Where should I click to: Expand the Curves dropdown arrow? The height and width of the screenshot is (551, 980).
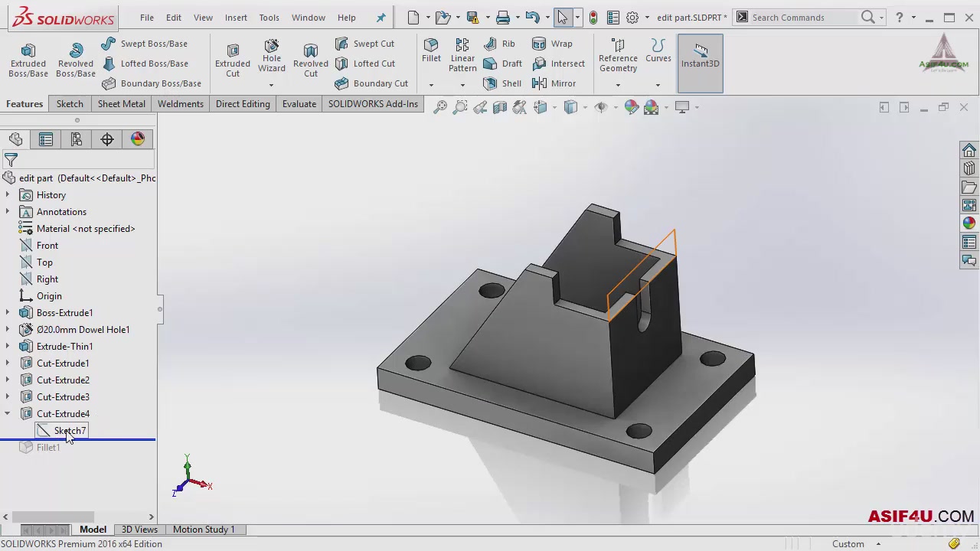click(658, 85)
